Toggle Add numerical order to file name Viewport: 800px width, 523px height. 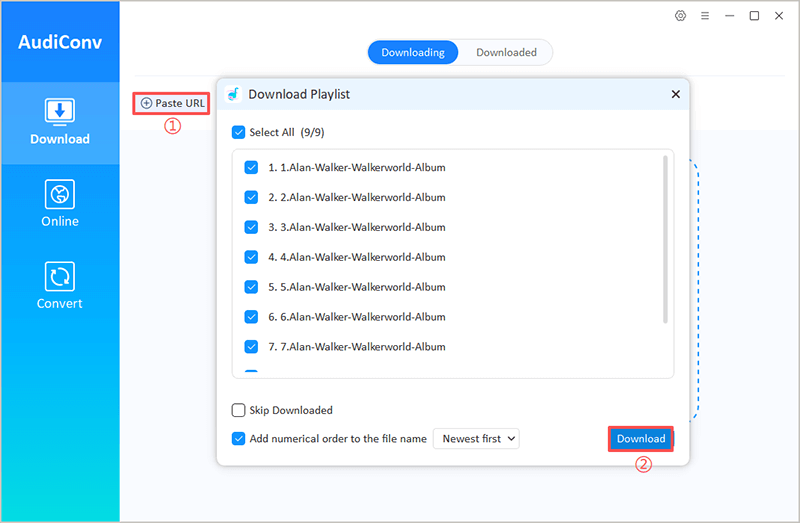tap(238, 439)
